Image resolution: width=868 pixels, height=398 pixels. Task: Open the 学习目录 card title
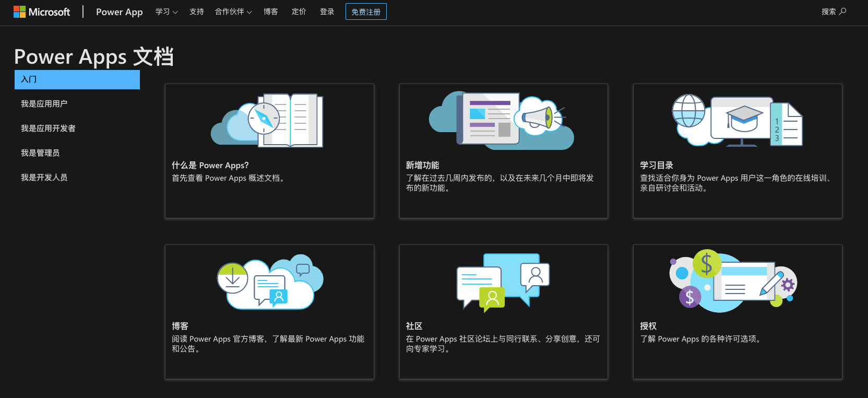click(x=657, y=165)
